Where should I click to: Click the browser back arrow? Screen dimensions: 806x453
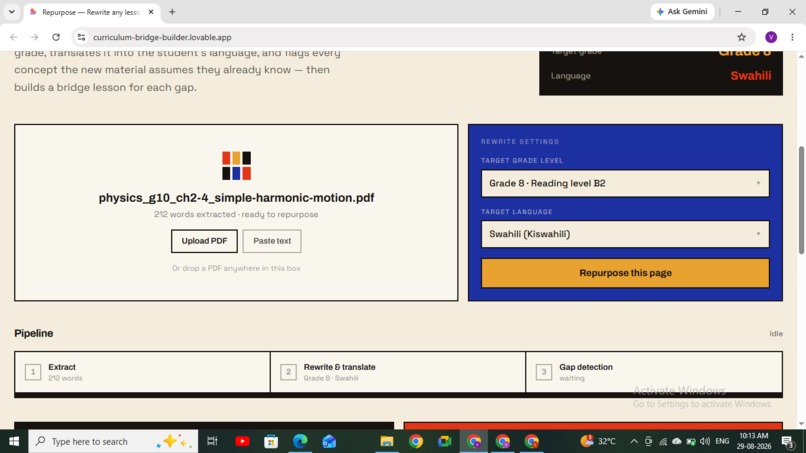click(14, 37)
